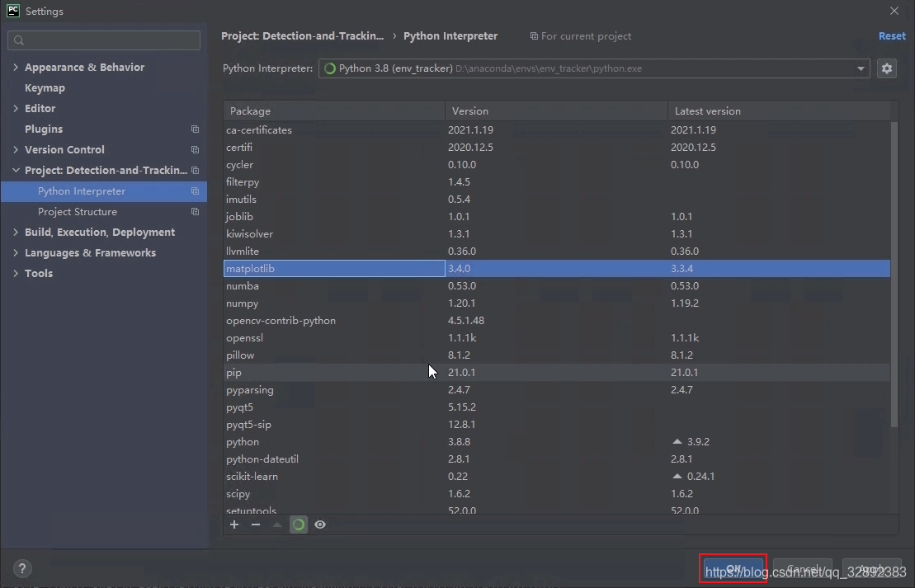Open the Python Interpreter dropdown
This screenshot has height=588, width=915.
click(861, 68)
